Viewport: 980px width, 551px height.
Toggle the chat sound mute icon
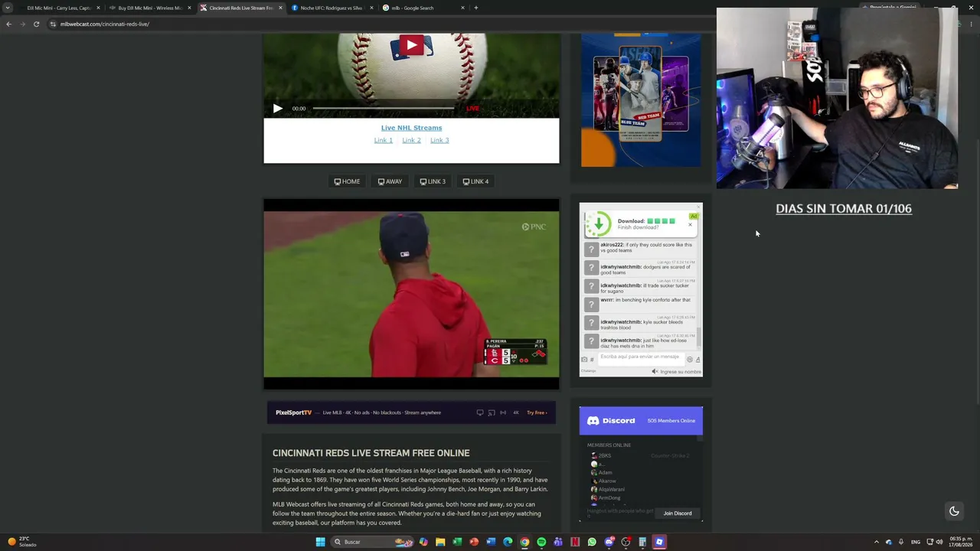click(655, 371)
